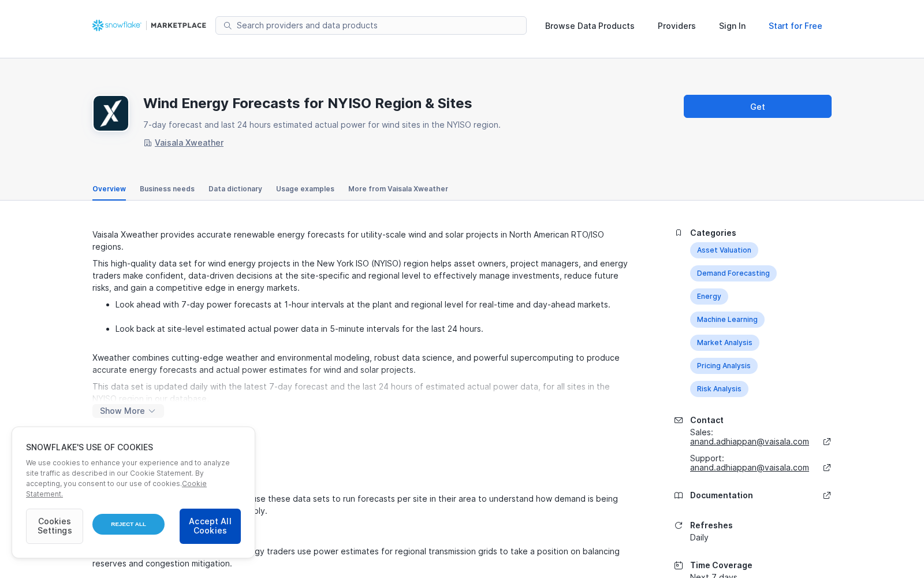Expand description with Show More
This screenshot has width=924, height=578.
point(128,411)
